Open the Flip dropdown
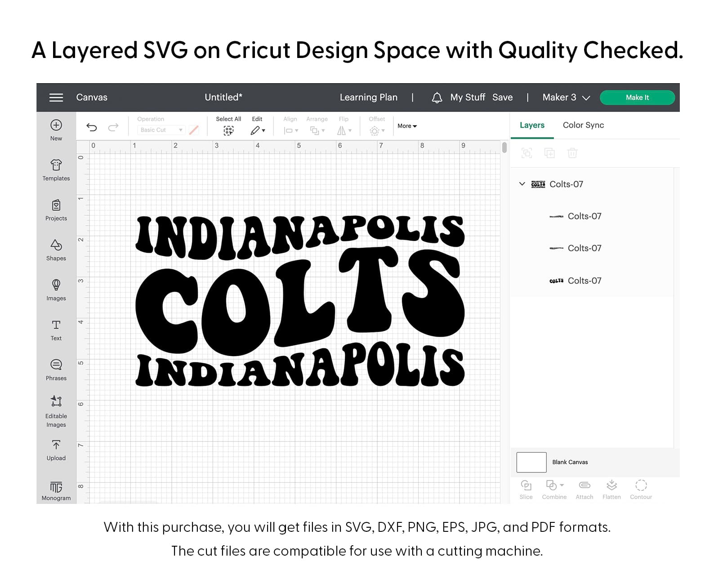The width and height of the screenshot is (714, 588). tap(344, 131)
